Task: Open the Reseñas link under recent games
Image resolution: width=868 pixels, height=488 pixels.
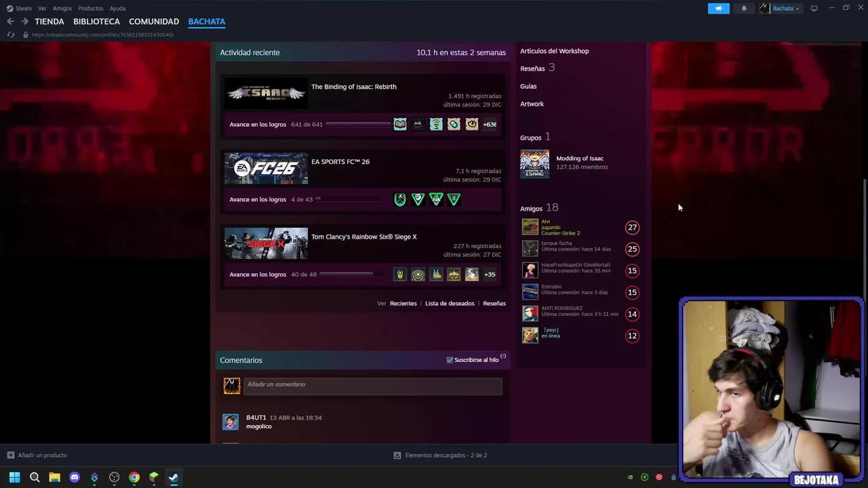Action: point(494,304)
